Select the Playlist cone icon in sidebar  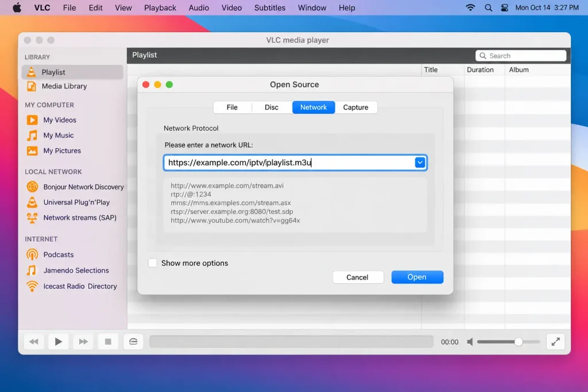coord(32,72)
